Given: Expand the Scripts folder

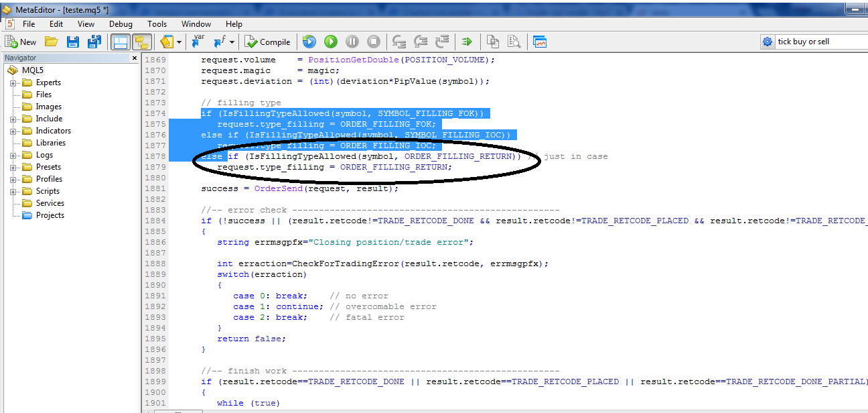Looking at the screenshot, I should point(13,192).
